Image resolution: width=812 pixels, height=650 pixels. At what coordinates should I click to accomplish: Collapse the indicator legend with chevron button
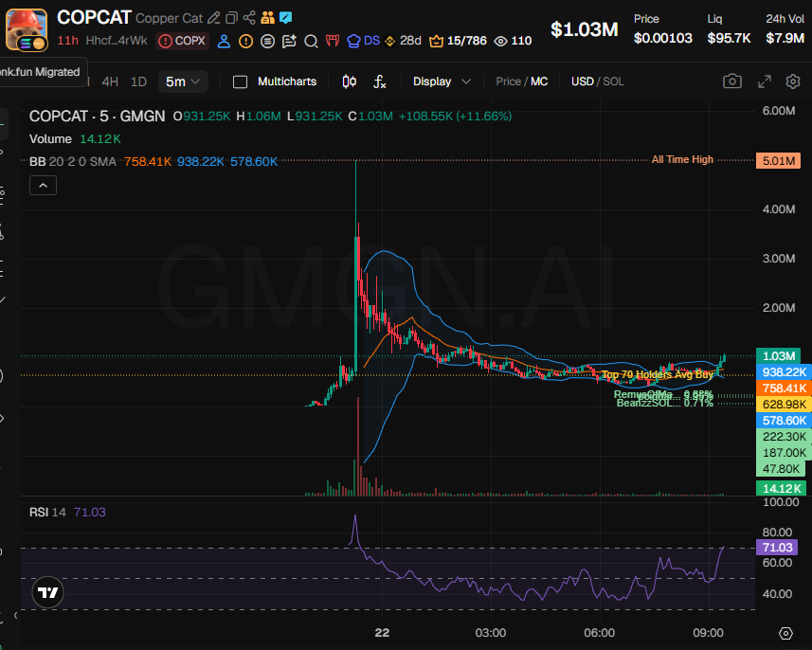click(43, 186)
